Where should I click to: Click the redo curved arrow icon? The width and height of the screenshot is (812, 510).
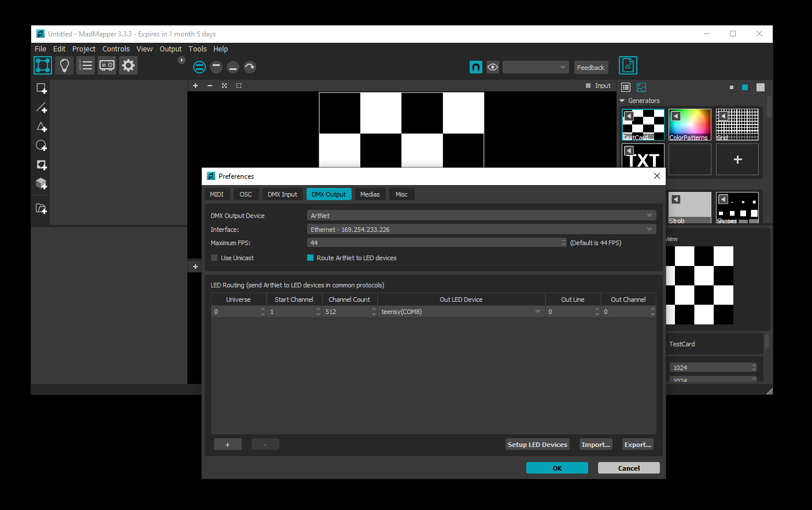[250, 67]
